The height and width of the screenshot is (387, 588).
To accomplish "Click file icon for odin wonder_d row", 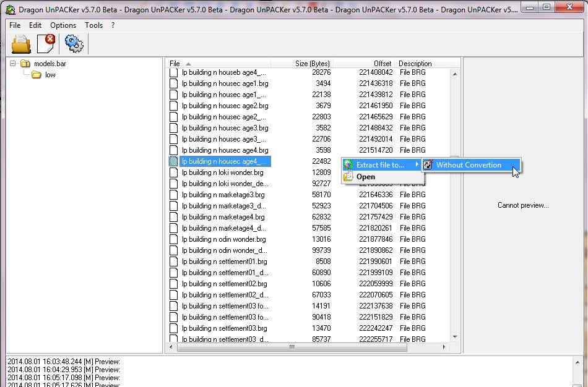I will [x=174, y=250].
